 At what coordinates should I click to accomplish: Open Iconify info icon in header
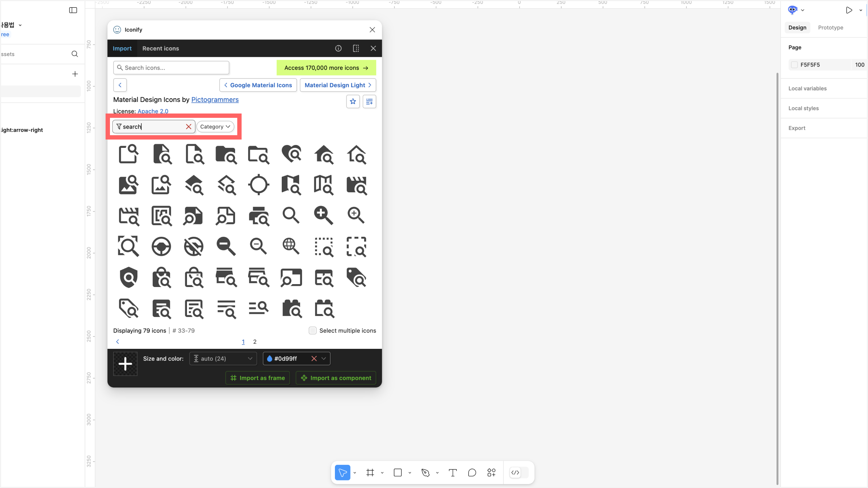[x=339, y=48]
